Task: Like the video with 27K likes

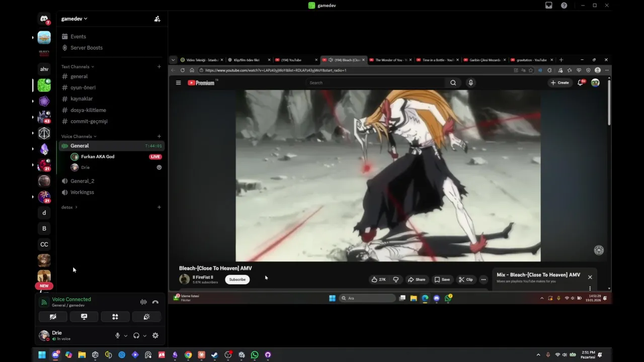Action: pos(378,280)
